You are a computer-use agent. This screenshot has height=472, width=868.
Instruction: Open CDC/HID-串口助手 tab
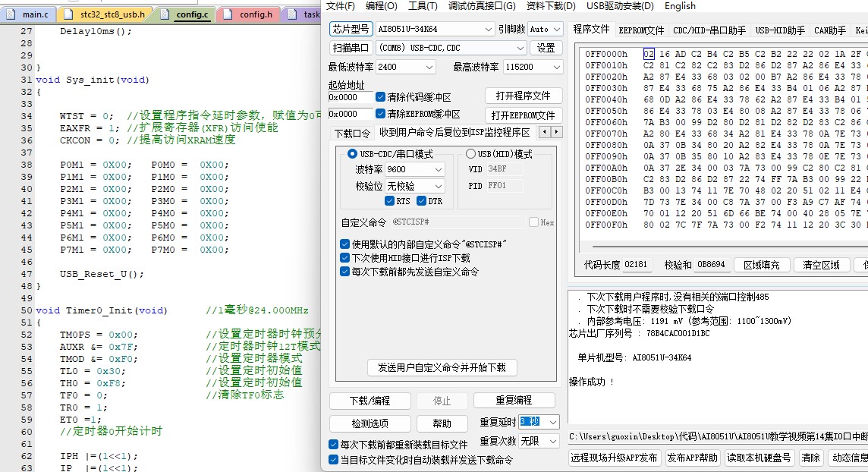coord(709,30)
